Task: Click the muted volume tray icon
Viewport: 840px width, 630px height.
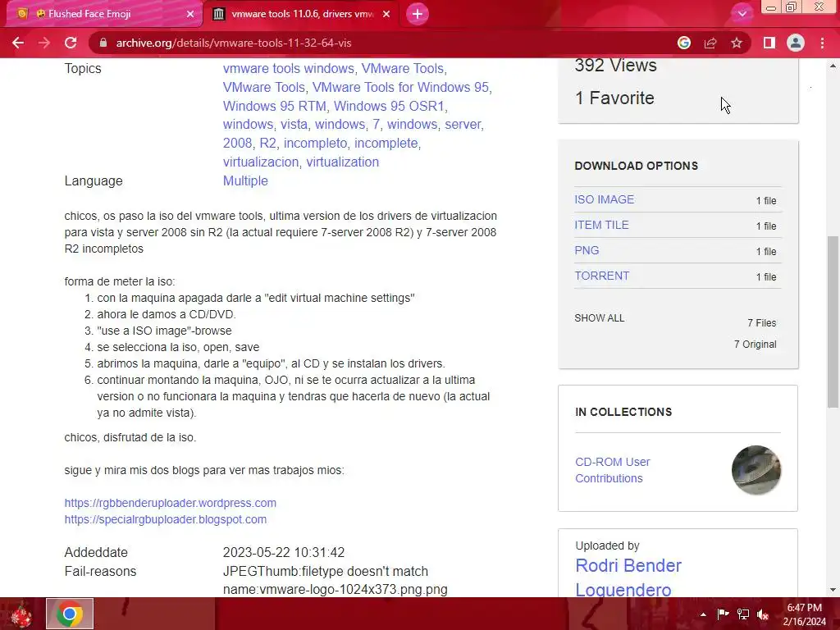Action: tap(763, 614)
